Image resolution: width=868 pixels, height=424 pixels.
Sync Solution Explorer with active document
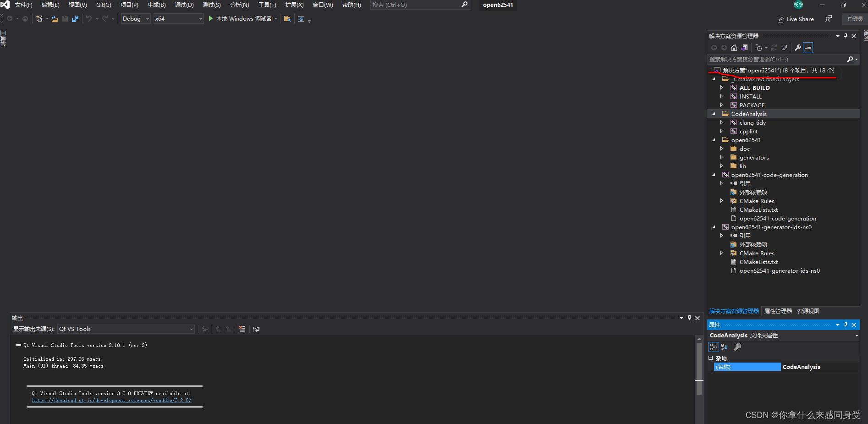(x=744, y=47)
